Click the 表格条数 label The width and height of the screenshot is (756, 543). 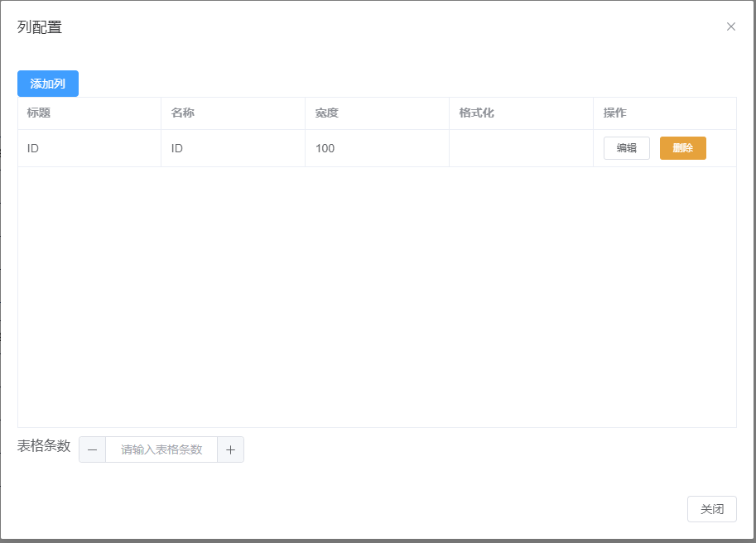44,445
